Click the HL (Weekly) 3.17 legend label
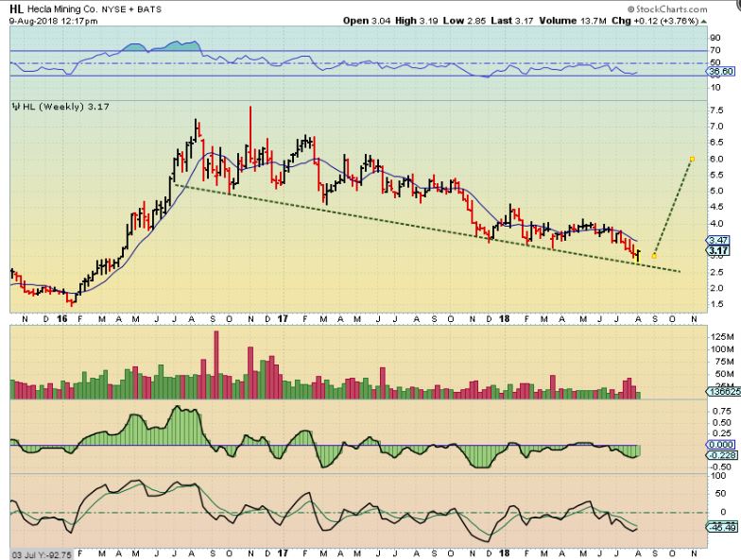741x560 pixels. tap(66, 107)
